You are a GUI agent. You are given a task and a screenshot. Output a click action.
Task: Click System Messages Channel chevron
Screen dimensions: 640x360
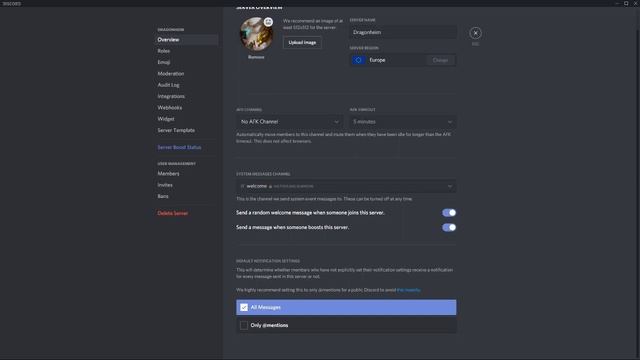point(449,186)
